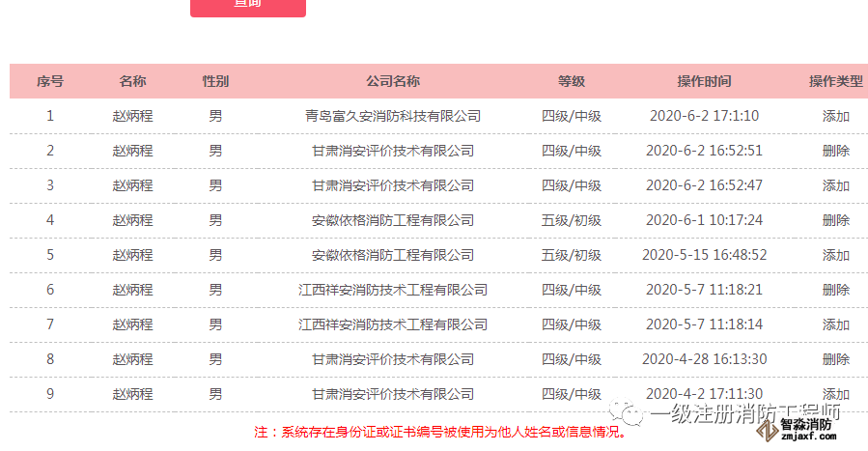Viewport: 868px width, 451px height.
Task: Click name 赵炳程 in row 3
Action: coord(132,185)
